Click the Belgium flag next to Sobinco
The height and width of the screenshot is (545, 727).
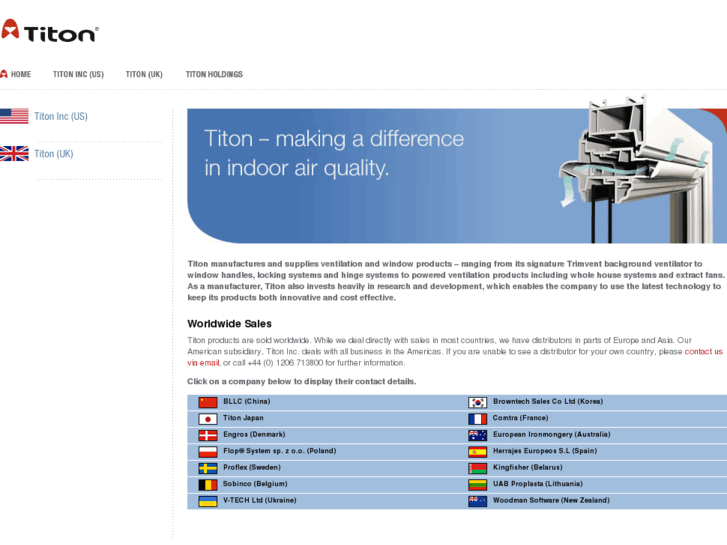point(208,485)
